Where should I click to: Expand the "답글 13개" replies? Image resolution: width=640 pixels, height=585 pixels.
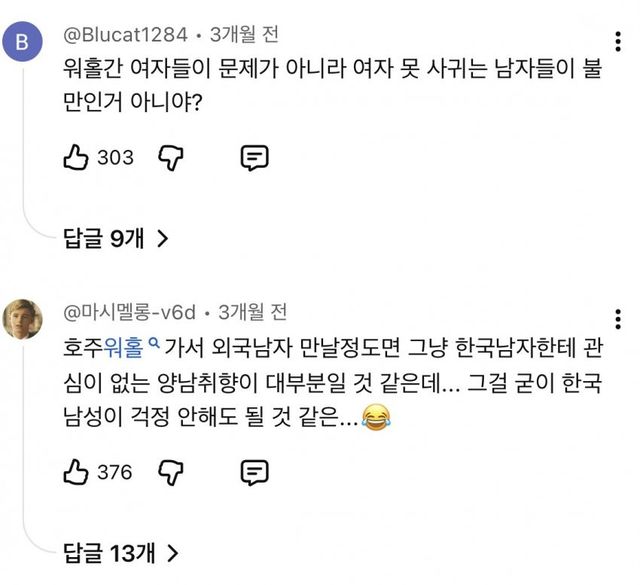point(121,553)
